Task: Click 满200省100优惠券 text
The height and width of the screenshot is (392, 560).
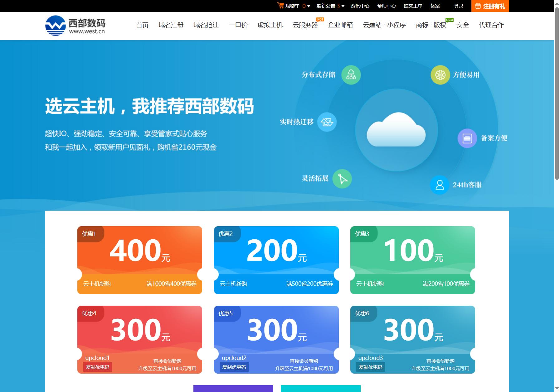Action: pyautogui.click(x=446, y=284)
